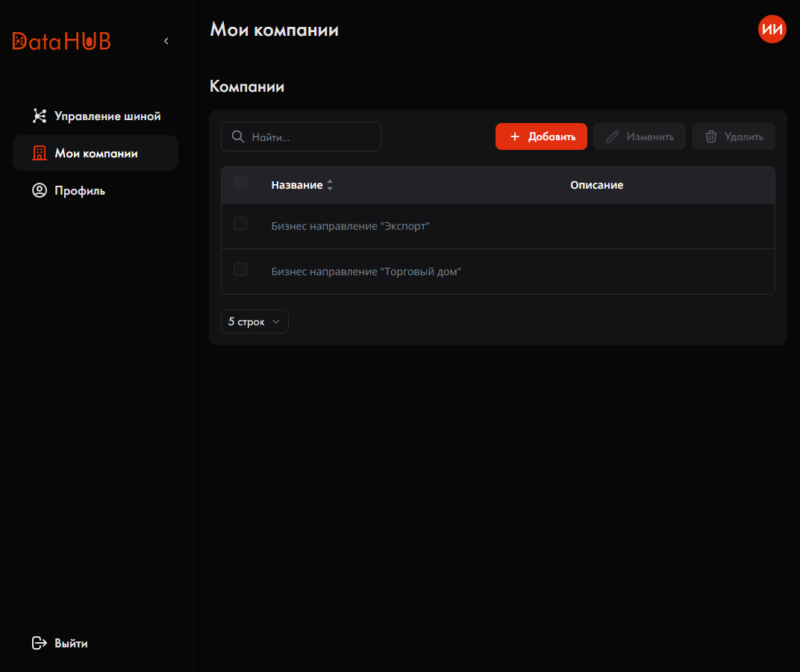Image resolution: width=800 pixels, height=672 pixels.
Task: Click the DataHUB logo
Action: (61, 41)
